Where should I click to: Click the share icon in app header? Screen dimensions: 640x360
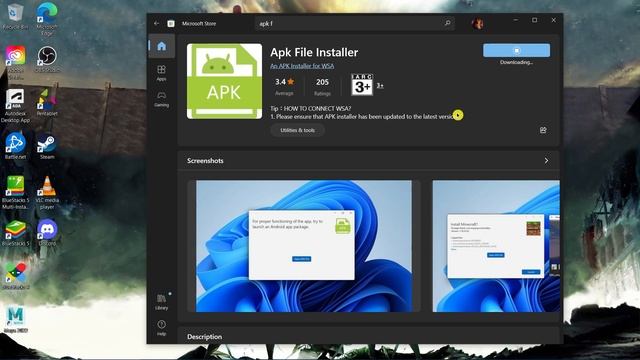tap(543, 130)
